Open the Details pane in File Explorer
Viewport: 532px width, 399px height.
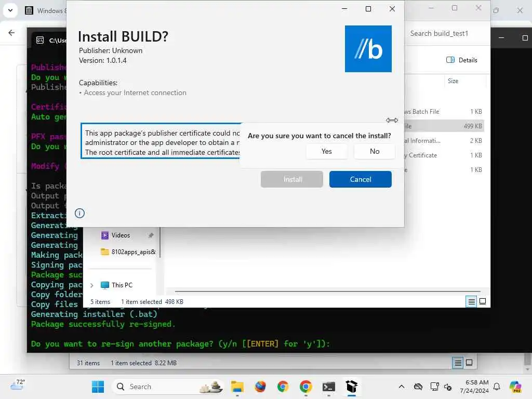click(461, 60)
